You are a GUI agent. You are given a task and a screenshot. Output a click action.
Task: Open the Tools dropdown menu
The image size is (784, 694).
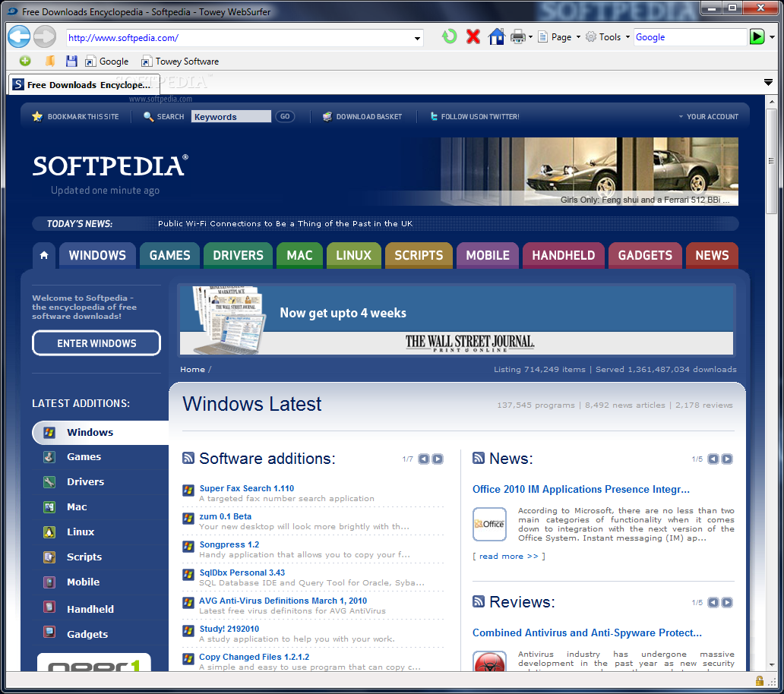(x=608, y=37)
